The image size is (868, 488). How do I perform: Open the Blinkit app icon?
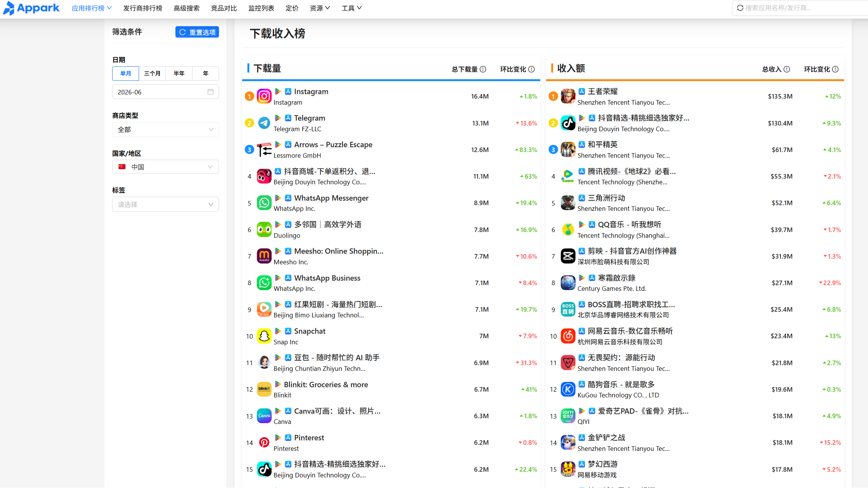click(264, 389)
